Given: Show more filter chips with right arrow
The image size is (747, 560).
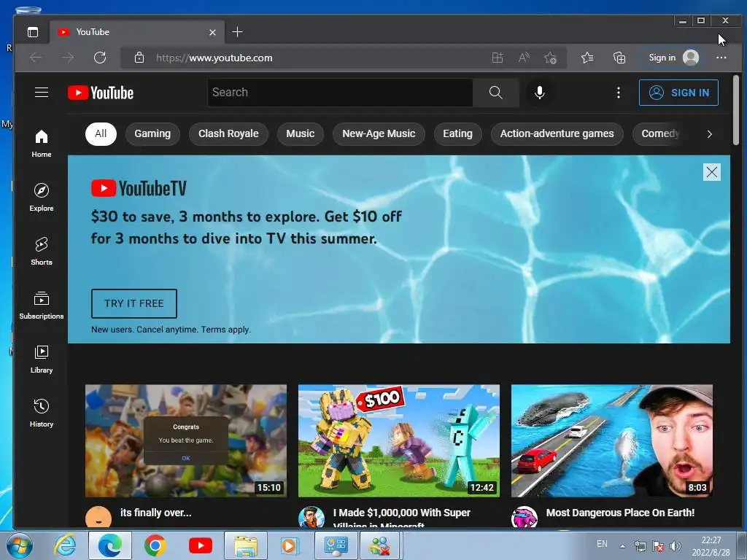Looking at the screenshot, I should (709, 134).
